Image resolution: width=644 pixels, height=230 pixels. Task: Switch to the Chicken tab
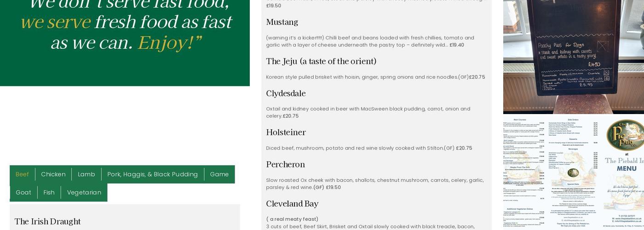click(53, 174)
